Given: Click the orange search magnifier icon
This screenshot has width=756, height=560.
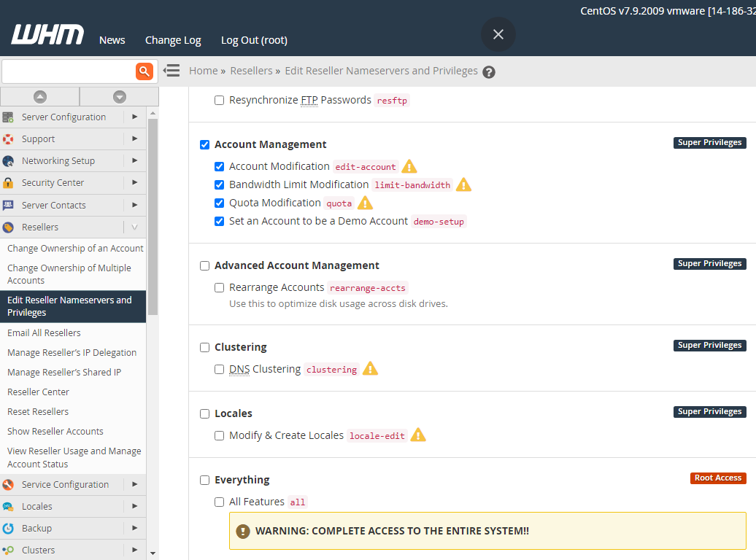Looking at the screenshot, I should 144,71.
